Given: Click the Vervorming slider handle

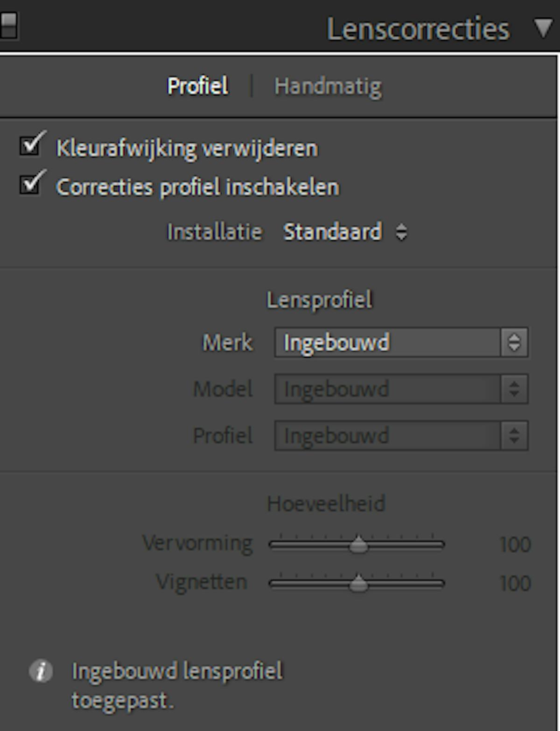Looking at the screenshot, I should (x=358, y=544).
